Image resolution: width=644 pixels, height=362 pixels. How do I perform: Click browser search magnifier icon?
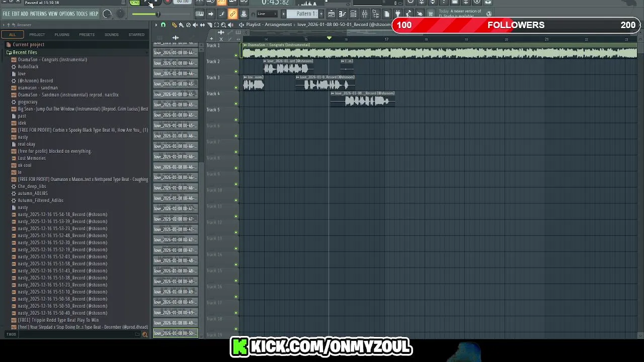click(x=145, y=334)
